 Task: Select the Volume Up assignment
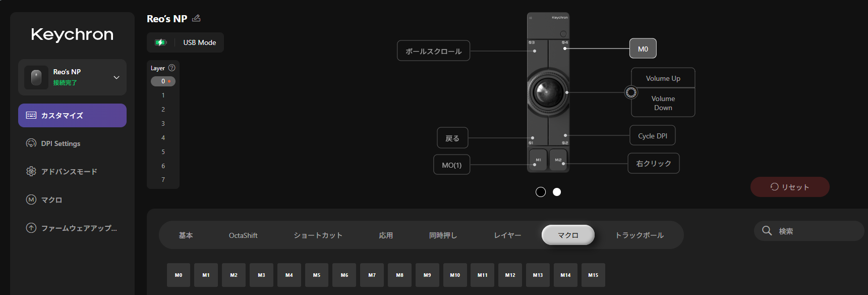663,78
